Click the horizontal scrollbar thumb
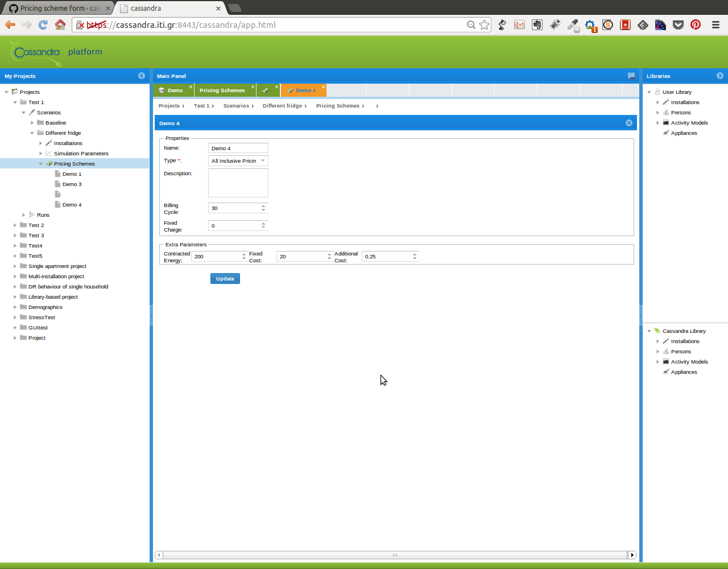The width and height of the screenshot is (728, 569). pos(395,555)
